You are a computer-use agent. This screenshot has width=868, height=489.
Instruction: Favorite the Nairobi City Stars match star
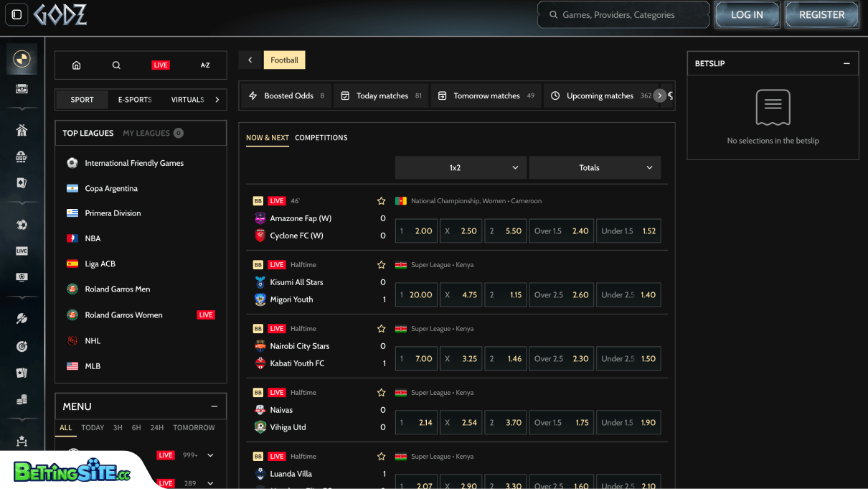(x=382, y=329)
